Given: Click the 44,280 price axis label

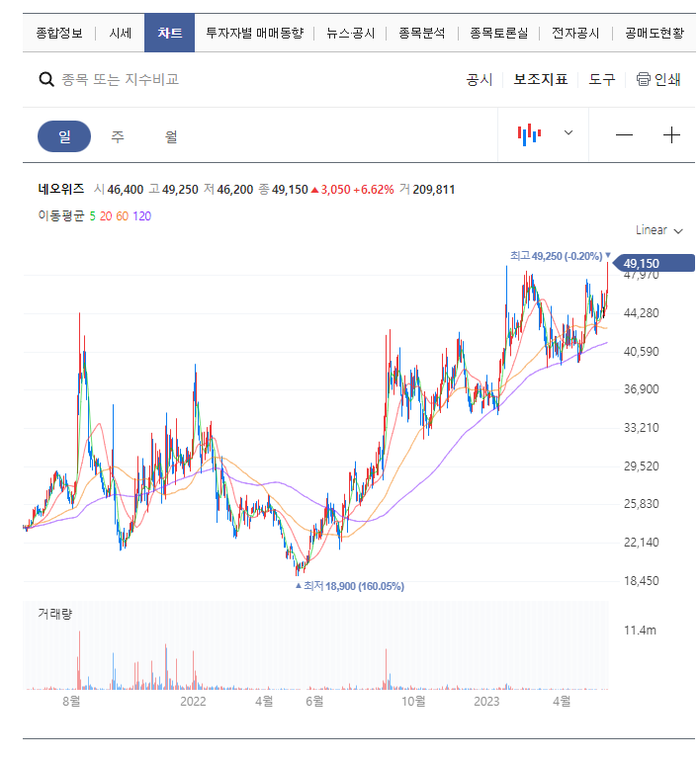Looking at the screenshot, I should coord(641,313).
